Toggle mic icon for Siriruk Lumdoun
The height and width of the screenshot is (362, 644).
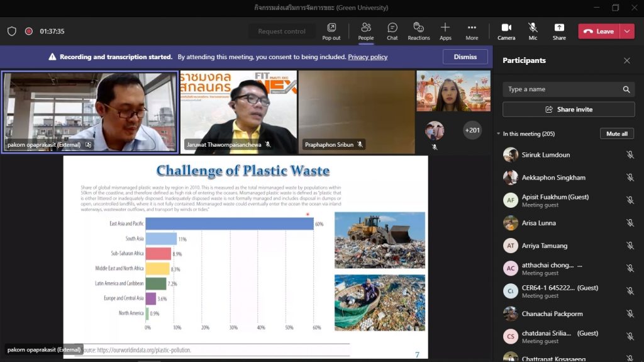click(630, 155)
